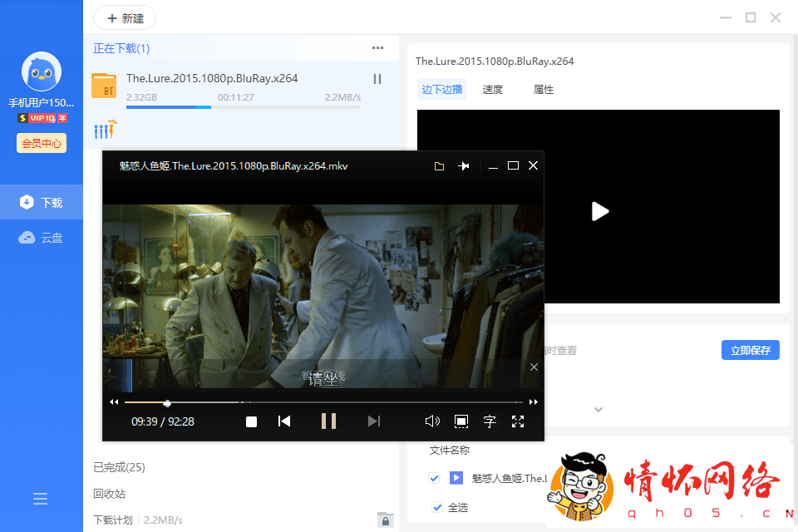
Task: Mute the player volume speaker icon
Action: coord(432,421)
